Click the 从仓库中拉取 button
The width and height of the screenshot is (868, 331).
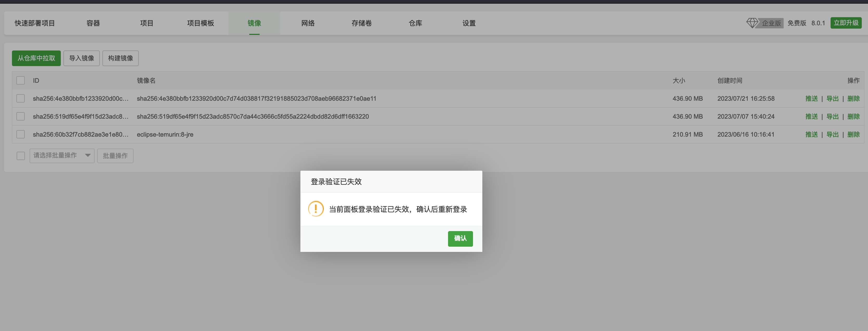36,58
